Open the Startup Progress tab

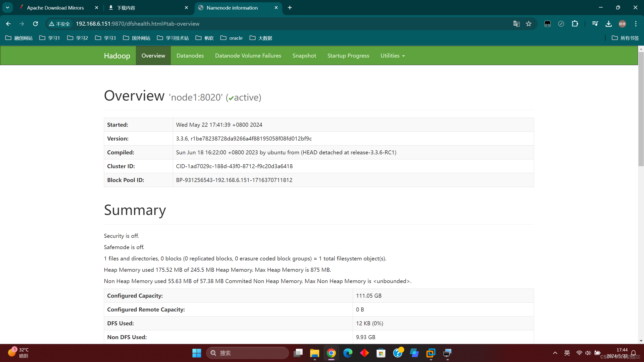348,56
